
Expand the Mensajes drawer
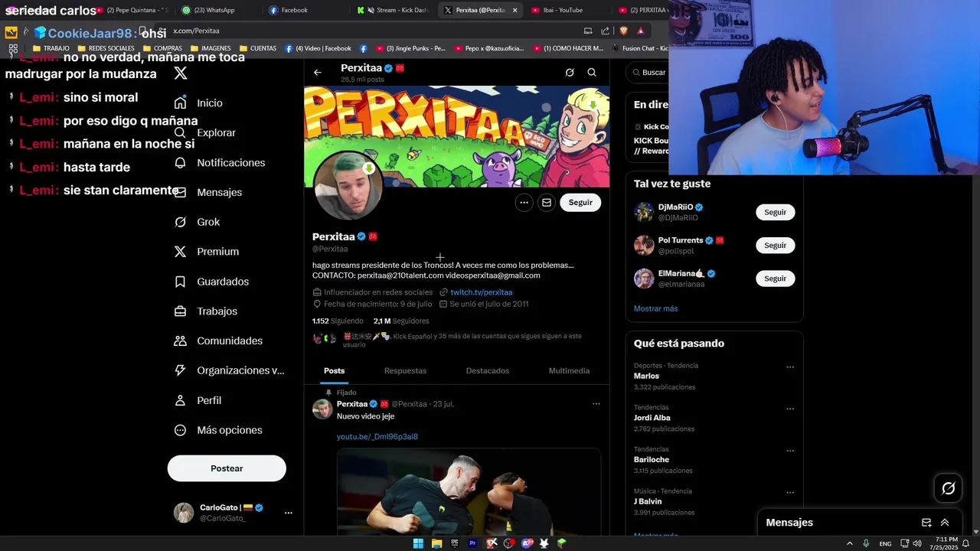coord(945,523)
